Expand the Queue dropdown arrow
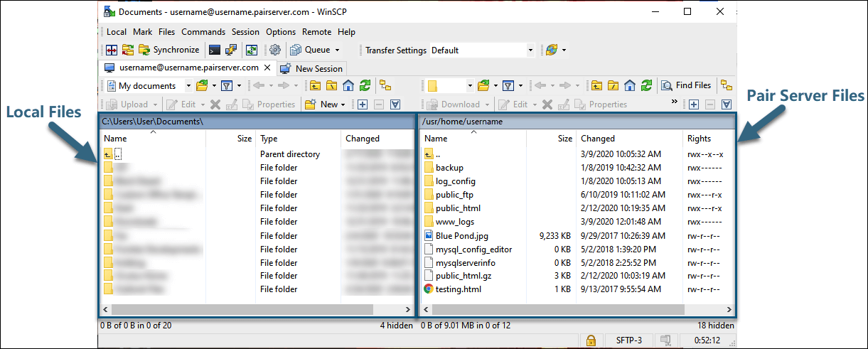868x349 pixels. tap(338, 50)
